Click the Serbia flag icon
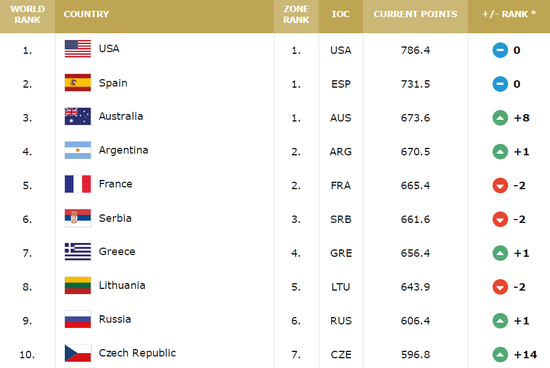Screen dimensions: 550x368 78,218
